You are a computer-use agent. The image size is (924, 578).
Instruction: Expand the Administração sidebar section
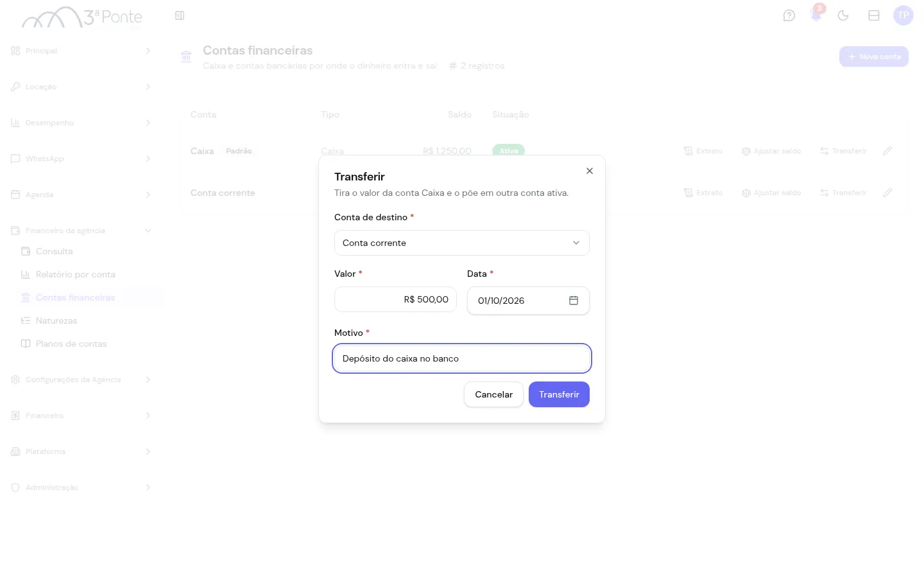(82, 487)
